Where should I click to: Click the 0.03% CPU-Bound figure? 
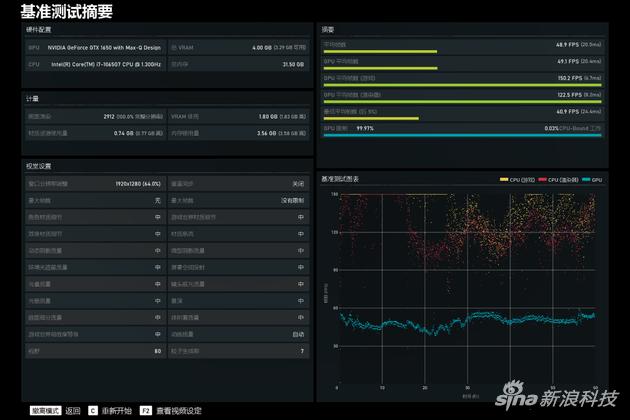click(x=551, y=128)
